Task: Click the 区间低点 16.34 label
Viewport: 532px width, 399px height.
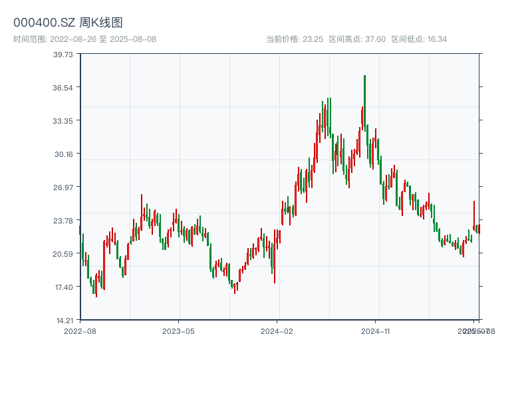Action: tap(419, 39)
